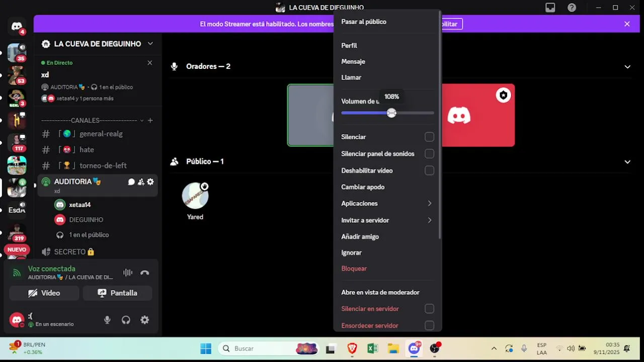Click Voz conectada status text

pos(52,269)
